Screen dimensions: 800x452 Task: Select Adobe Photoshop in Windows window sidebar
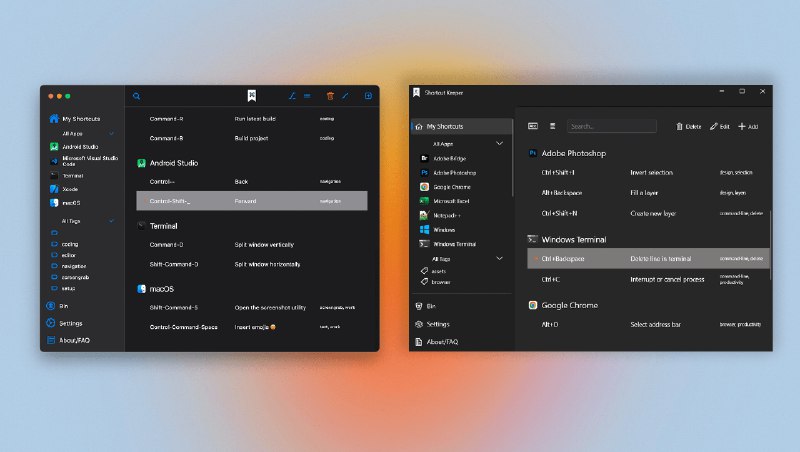[448, 173]
